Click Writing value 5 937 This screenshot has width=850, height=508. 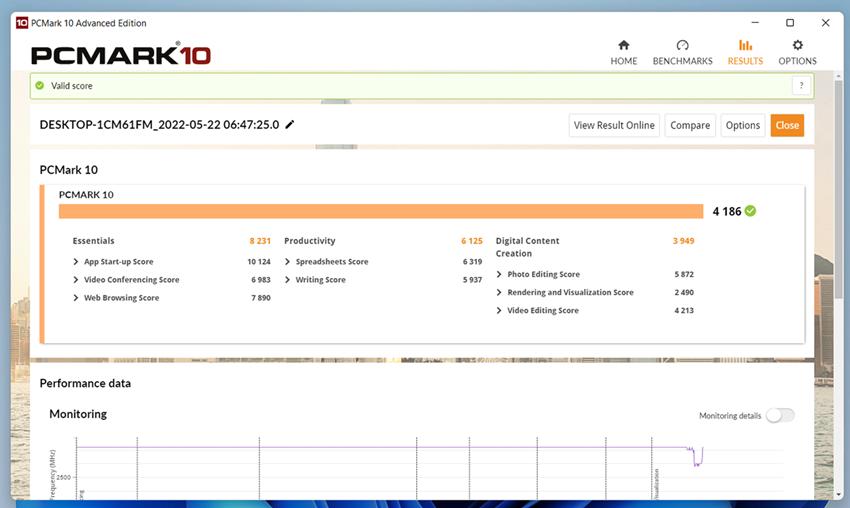(x=472, y=280)
